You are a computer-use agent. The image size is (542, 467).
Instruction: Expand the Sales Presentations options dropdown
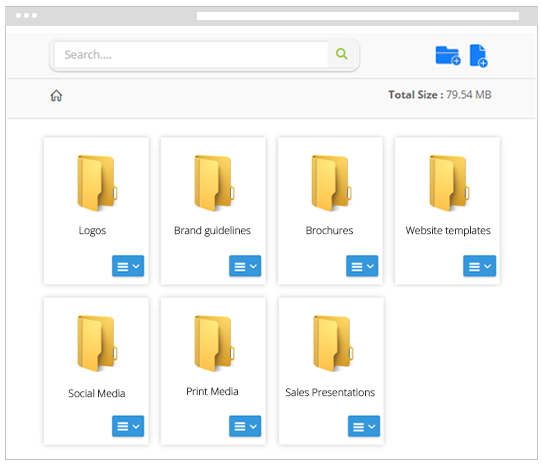coord(364,426)
